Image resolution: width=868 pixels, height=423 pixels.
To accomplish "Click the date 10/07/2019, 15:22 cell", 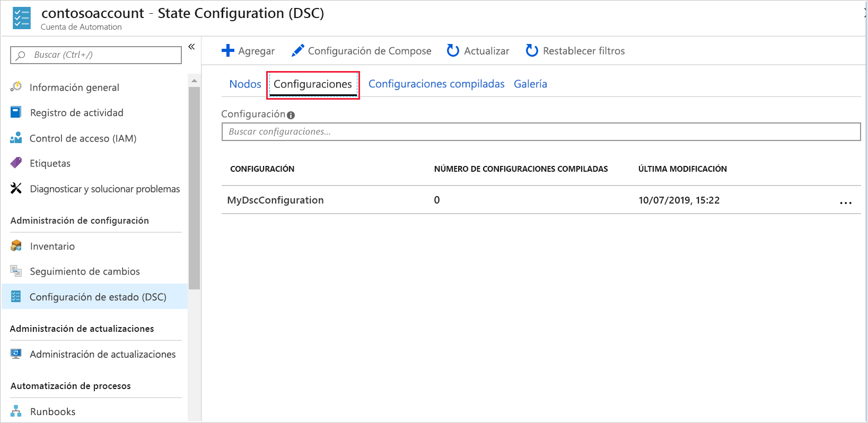I will point(679,200).
